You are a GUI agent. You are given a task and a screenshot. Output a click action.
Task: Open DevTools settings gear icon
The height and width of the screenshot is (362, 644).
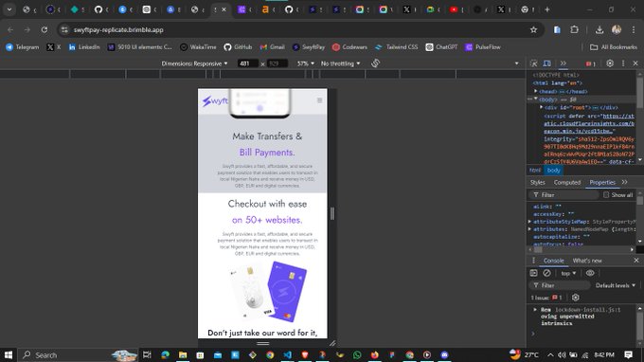[x=610, y=63]
